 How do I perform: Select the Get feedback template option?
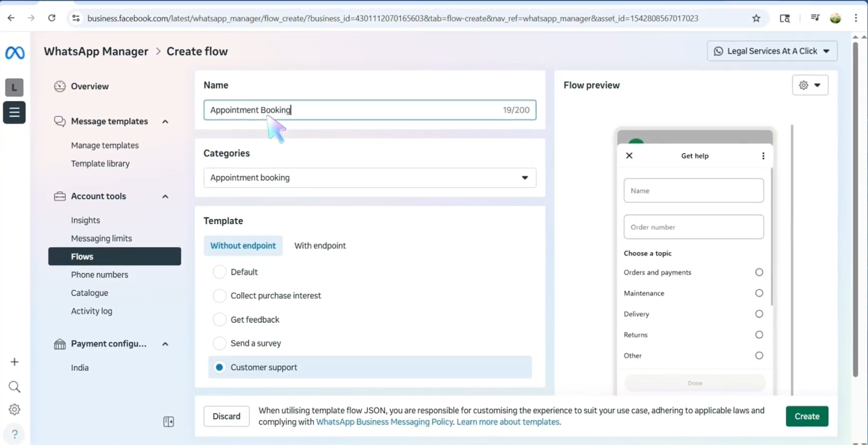coord(219,320)
